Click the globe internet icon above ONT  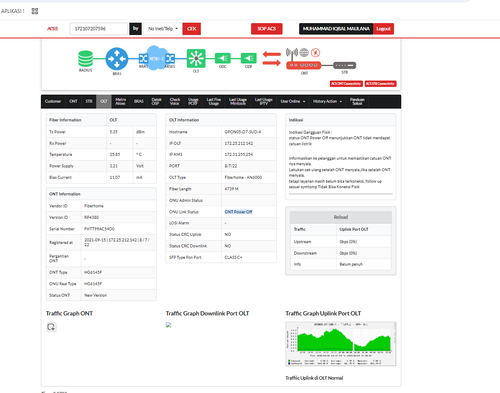click(x=304, y=52)
